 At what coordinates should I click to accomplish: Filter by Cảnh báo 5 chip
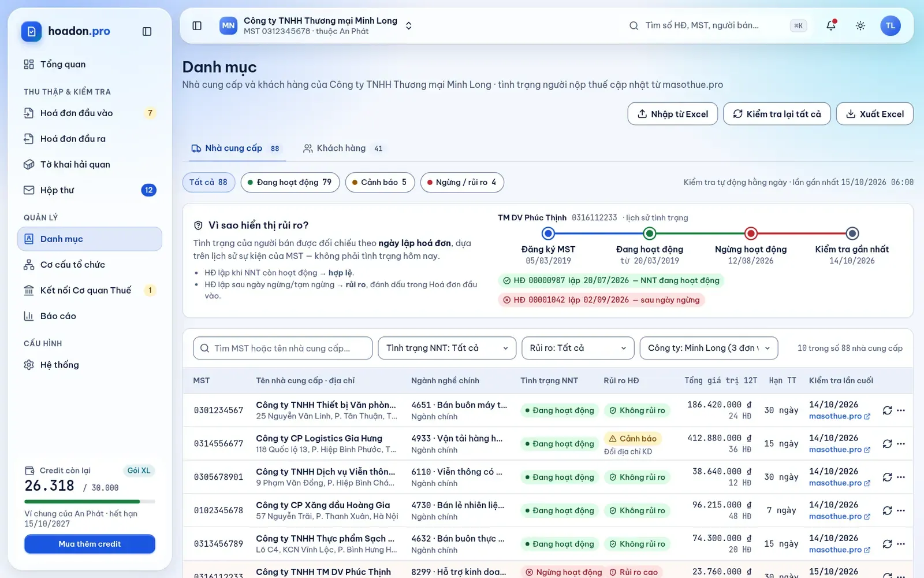(379, 182)
